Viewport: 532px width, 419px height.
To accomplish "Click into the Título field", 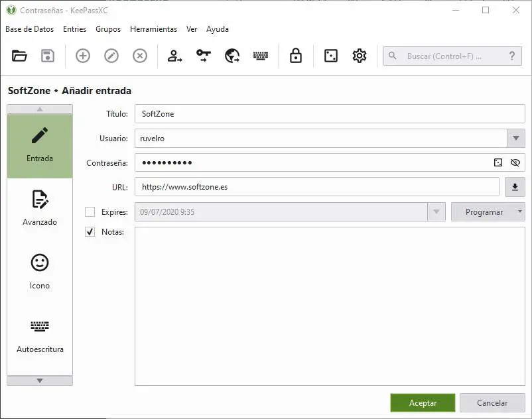I will tap(330, 114).
